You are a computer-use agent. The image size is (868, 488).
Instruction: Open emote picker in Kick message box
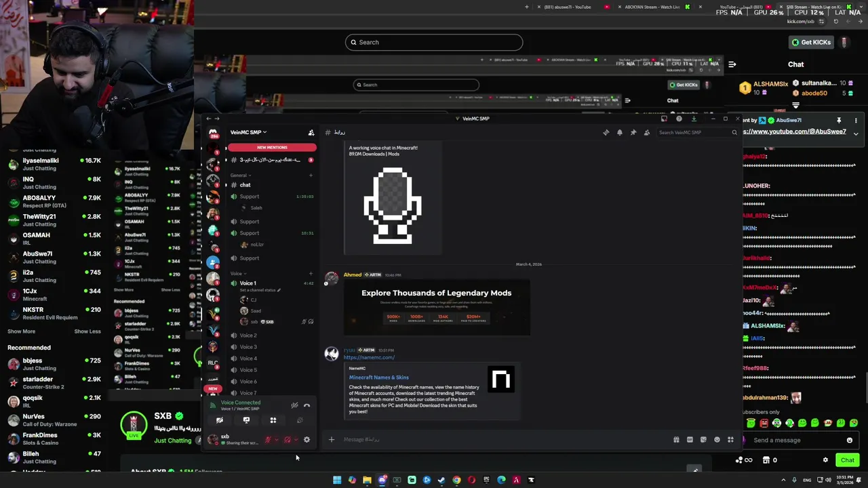pyautogui.click(x=849, y=440)
